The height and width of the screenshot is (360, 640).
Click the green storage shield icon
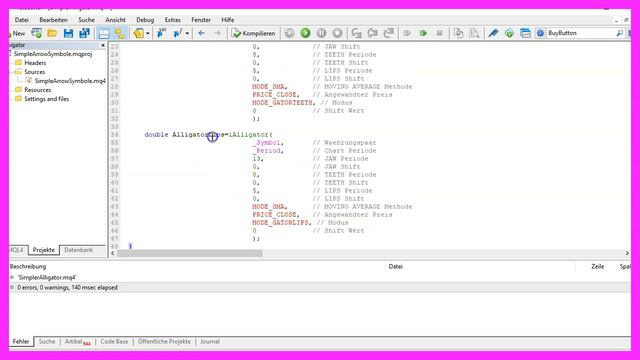tap(509, 33)
